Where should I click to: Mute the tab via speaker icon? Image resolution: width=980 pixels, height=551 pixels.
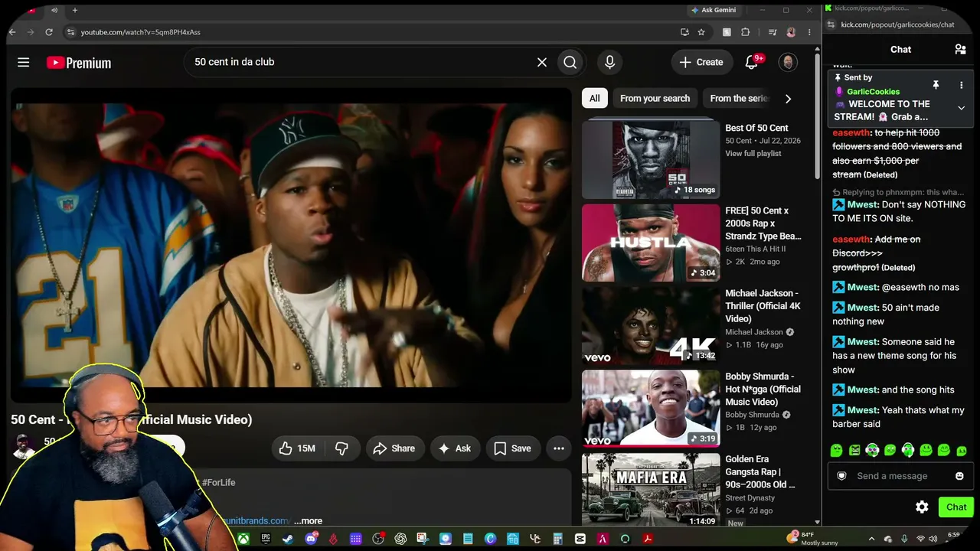click(x=54, y=10)
